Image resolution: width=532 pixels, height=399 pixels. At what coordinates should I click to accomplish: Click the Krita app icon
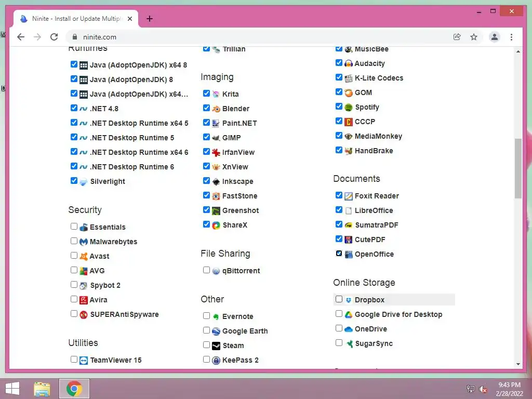pos(216,95)
